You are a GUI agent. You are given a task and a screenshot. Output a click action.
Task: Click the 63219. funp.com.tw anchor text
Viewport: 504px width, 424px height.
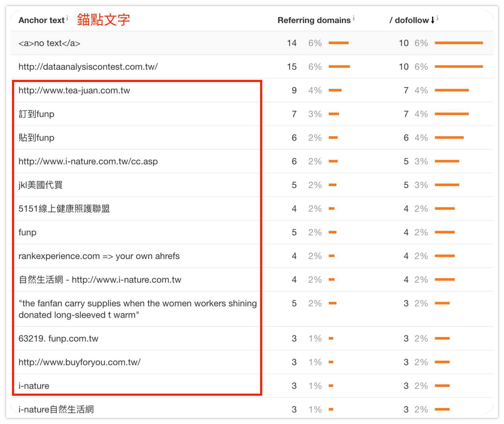click(58, 338)
